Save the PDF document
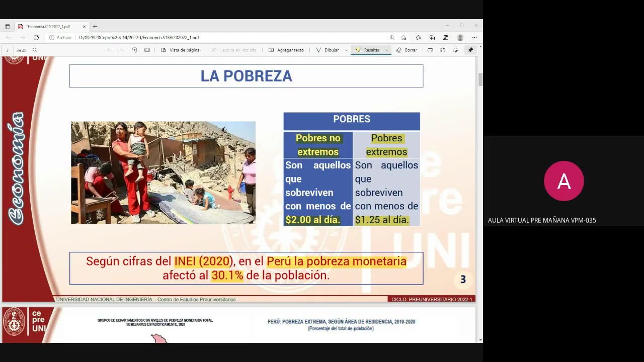 [443, 50]
